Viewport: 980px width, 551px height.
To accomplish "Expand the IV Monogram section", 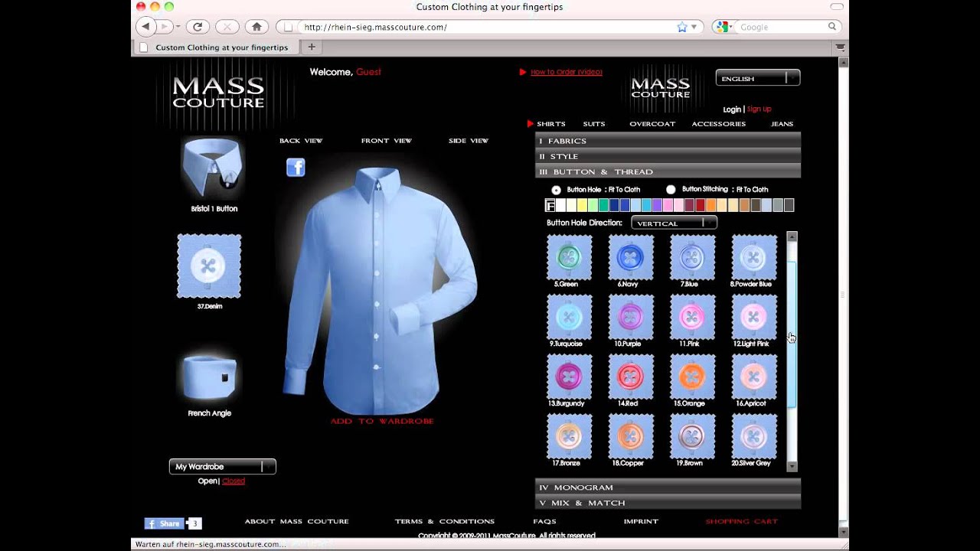I will 668,487.
